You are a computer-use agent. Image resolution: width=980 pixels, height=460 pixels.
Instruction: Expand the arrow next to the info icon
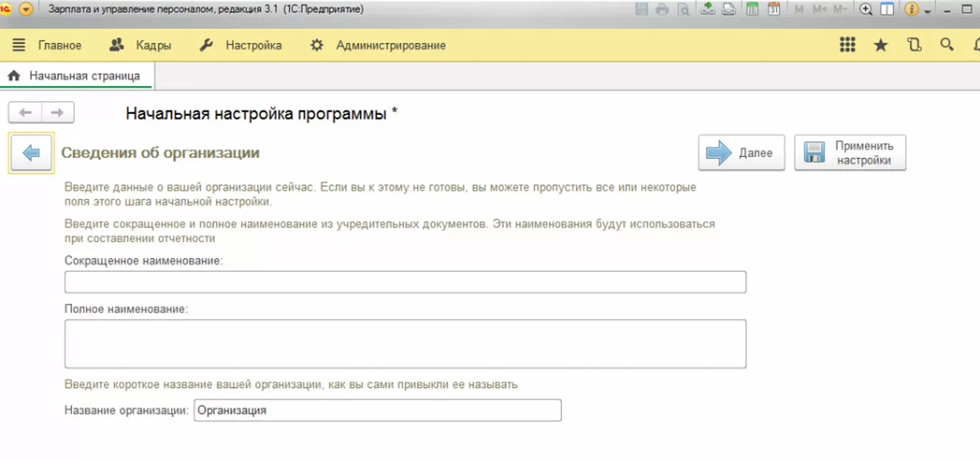[928, 11]
